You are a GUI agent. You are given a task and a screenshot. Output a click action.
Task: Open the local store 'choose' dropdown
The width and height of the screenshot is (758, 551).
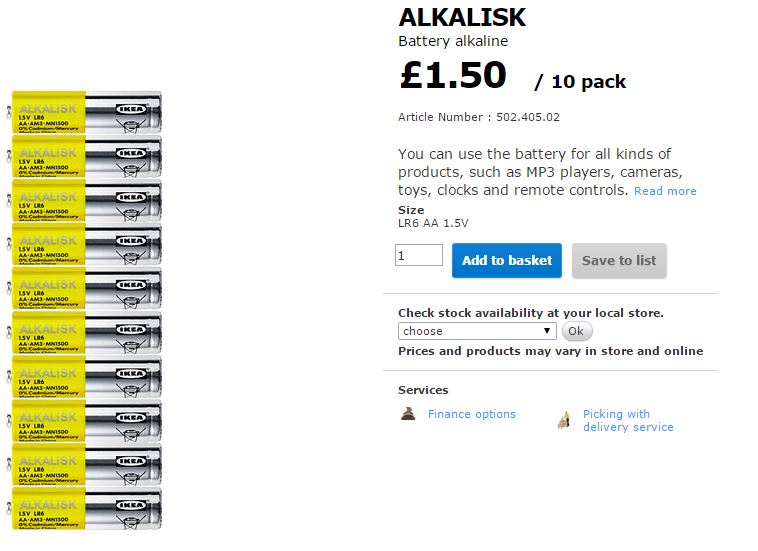477,331
